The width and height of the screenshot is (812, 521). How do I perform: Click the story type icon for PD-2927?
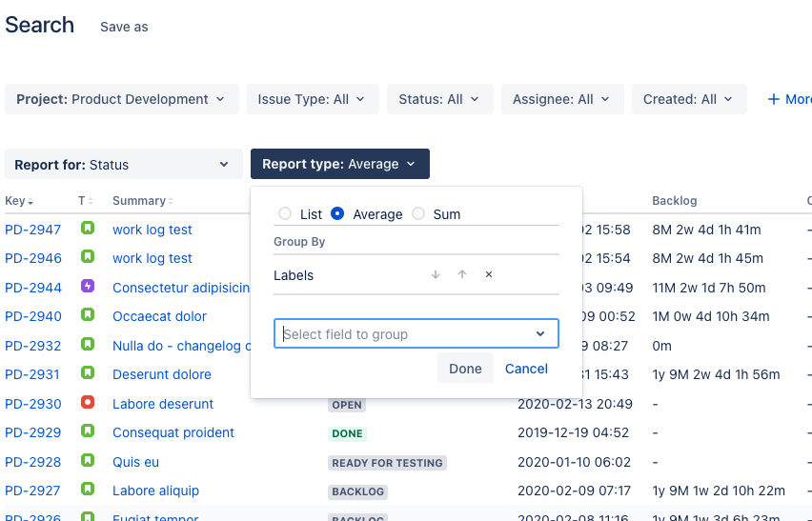88,490
